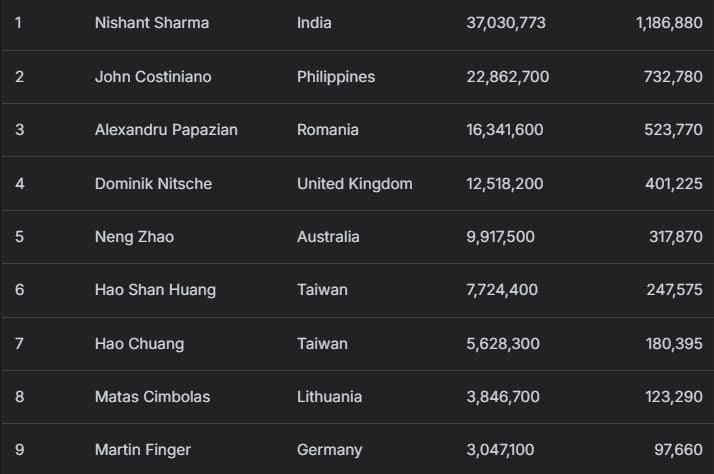Select the Neng Zhao name cell
The image size is (714, 474).
[132, 237]
